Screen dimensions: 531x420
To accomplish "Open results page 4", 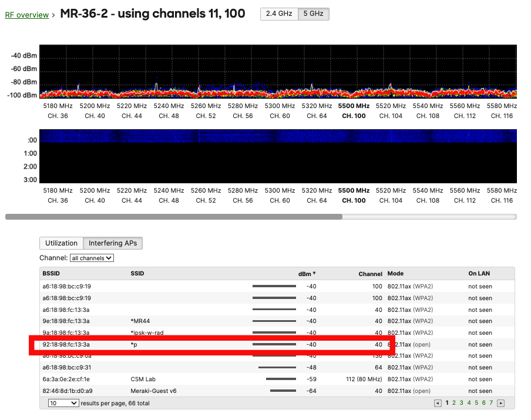I will (x=469, y=403).
